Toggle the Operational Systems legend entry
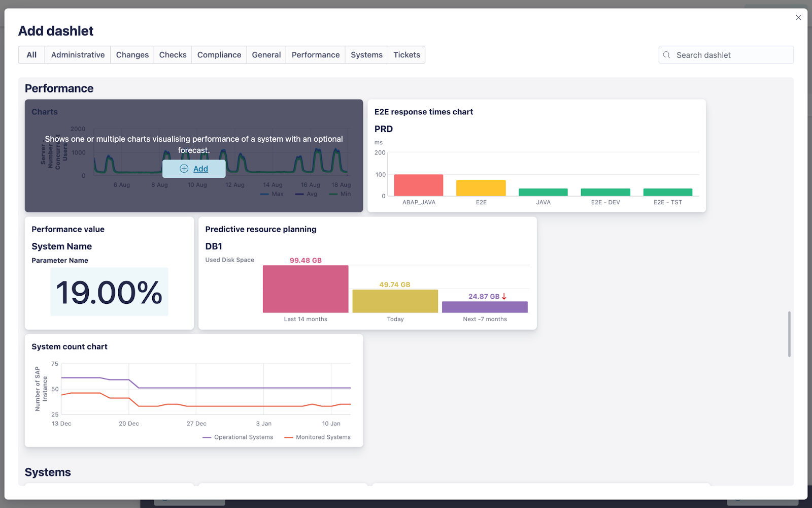This screenshot has height=508, width=812. pos(238,437)
